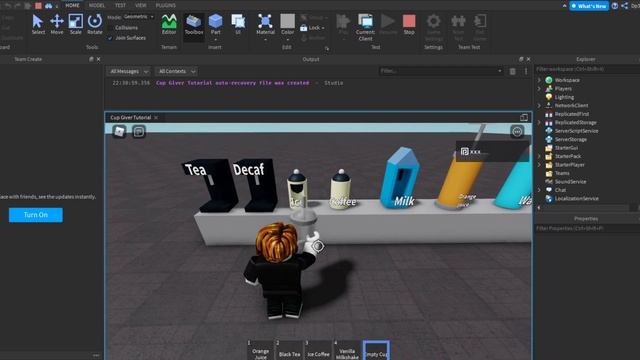Toggle the Join Surfaces checkbox
The height and width of the screenshot is (360, 640).
110,38
